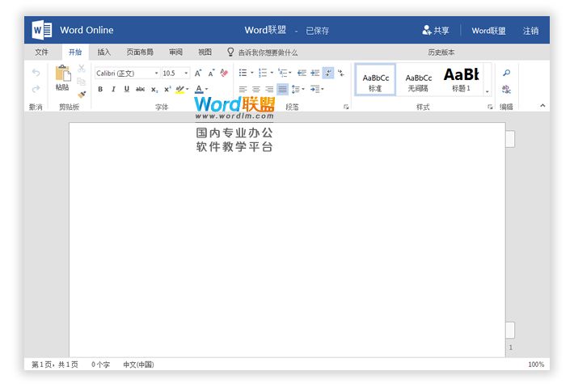Open Replace with the abc icon
The width and height of the screenshot is (574, 392).
507,89
